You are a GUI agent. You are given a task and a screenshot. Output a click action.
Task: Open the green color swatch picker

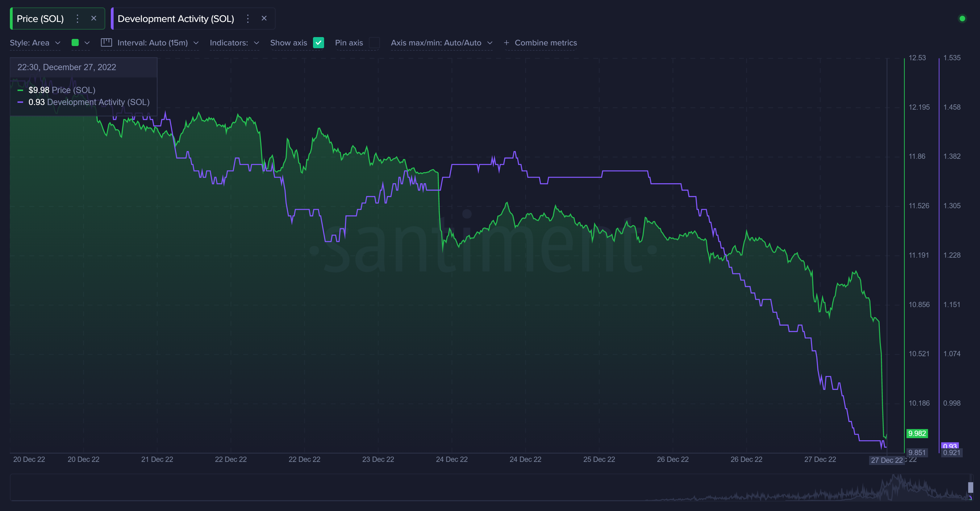75,43
